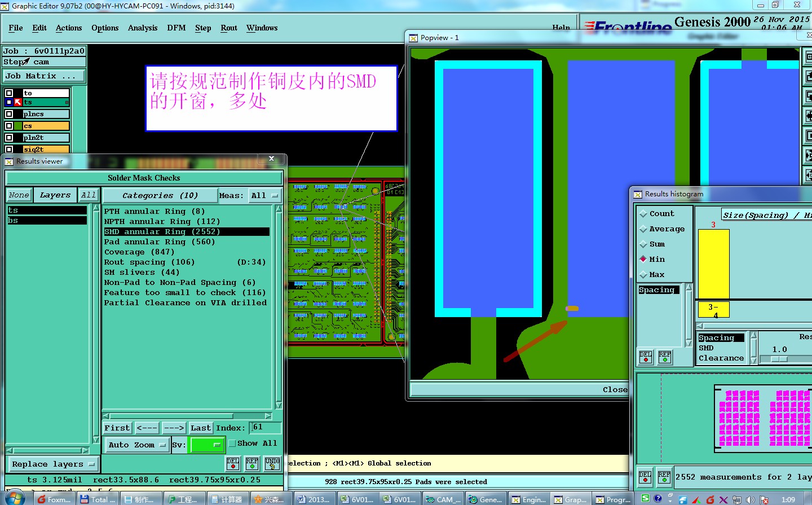Toggle the checkbox for layer pln2t
The width and height of the screenshot is (812, 505).
coord(9,137)
